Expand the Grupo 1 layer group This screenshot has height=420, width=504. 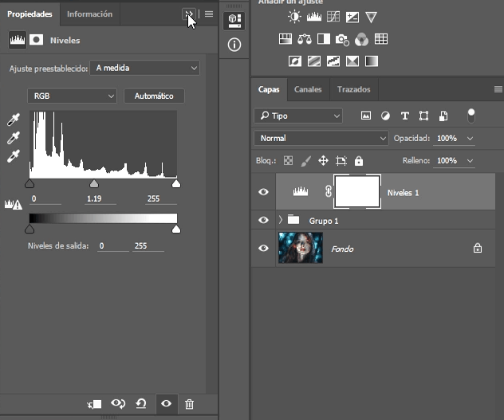tap(281, 220)
